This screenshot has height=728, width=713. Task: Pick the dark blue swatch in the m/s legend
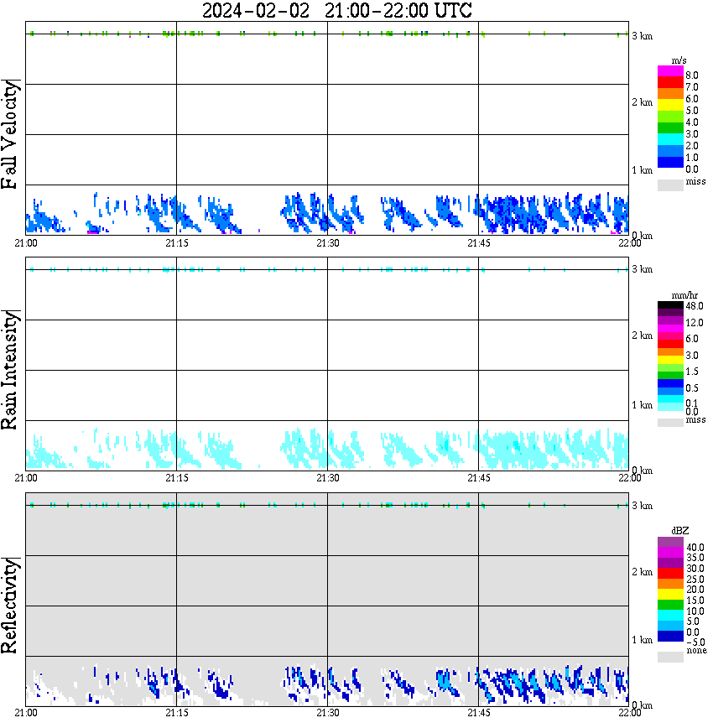pyautogui.click(x=670, y=162)
